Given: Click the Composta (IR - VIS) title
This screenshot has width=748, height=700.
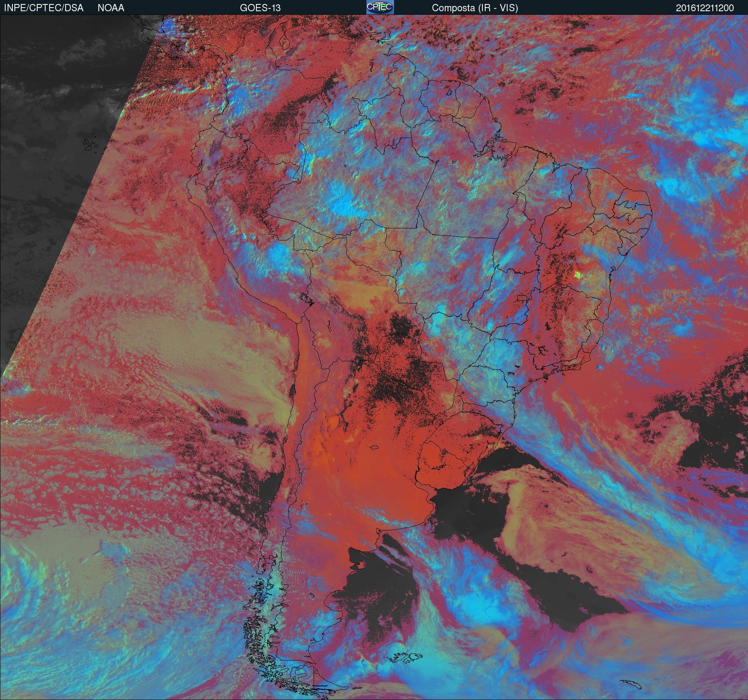Looking at the screenshot, I should [x=475, y=8].
